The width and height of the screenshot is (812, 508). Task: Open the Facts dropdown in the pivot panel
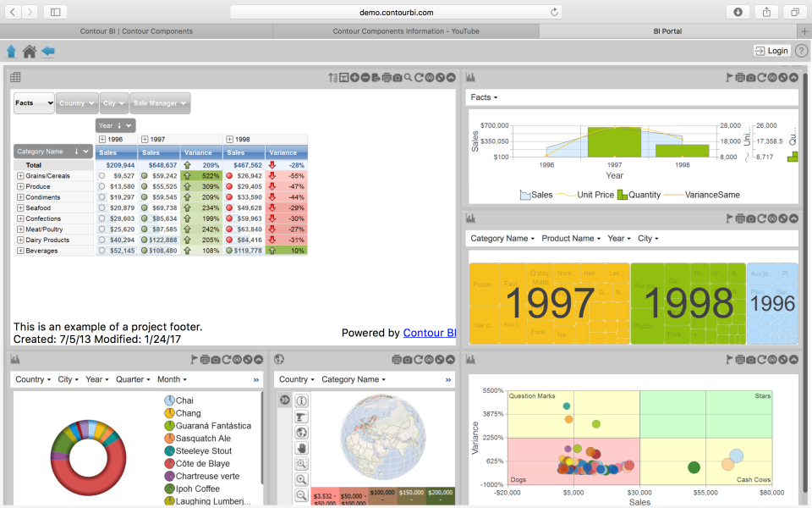point(32,102)
